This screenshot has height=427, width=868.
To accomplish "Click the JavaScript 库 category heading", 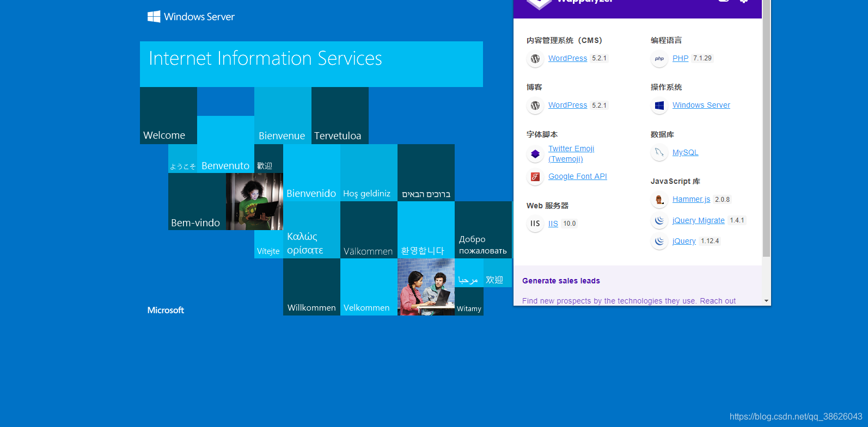I will point(675,181).
